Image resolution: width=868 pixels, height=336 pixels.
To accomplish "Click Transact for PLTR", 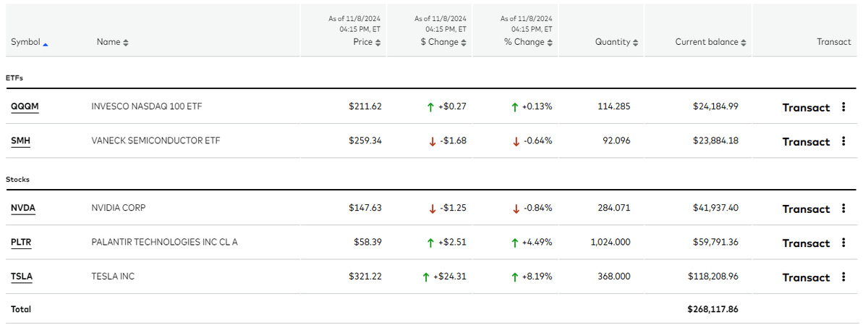I will [806, 243].
